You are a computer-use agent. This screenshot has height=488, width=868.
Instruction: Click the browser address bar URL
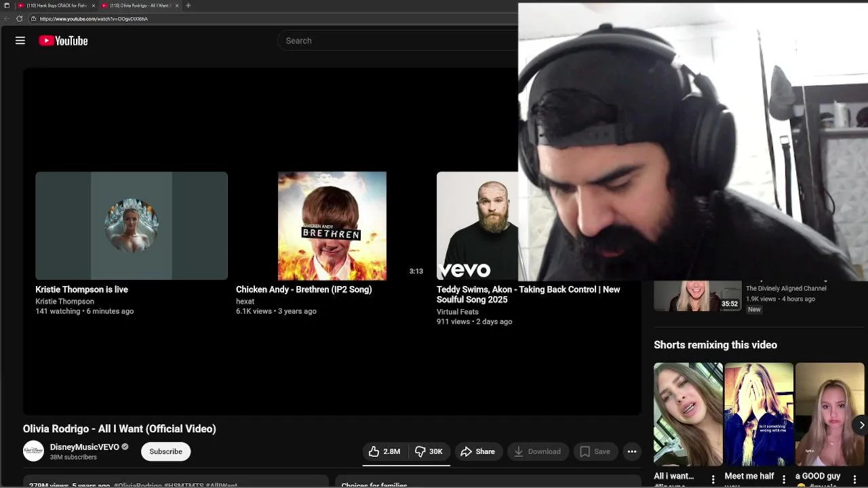94,19
